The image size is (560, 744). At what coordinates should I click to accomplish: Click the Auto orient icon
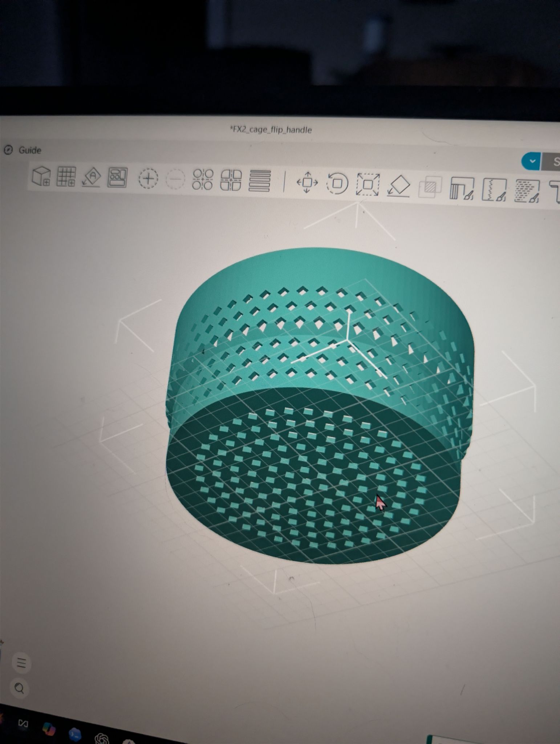(x=91, y=177)
